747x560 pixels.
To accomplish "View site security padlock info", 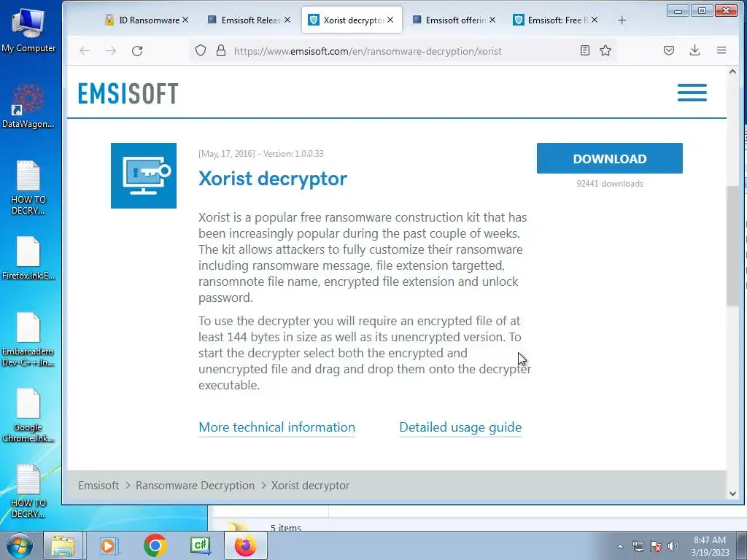I will point(220,50).
